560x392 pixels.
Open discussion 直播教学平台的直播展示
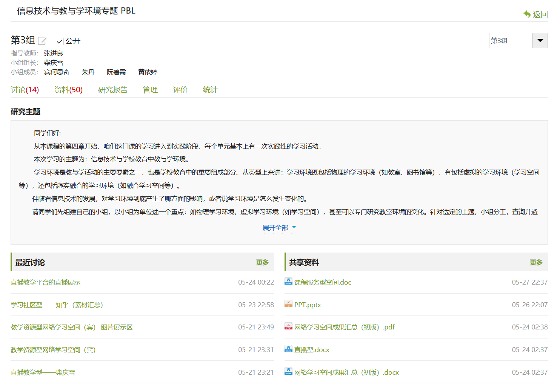coord(46,282)
